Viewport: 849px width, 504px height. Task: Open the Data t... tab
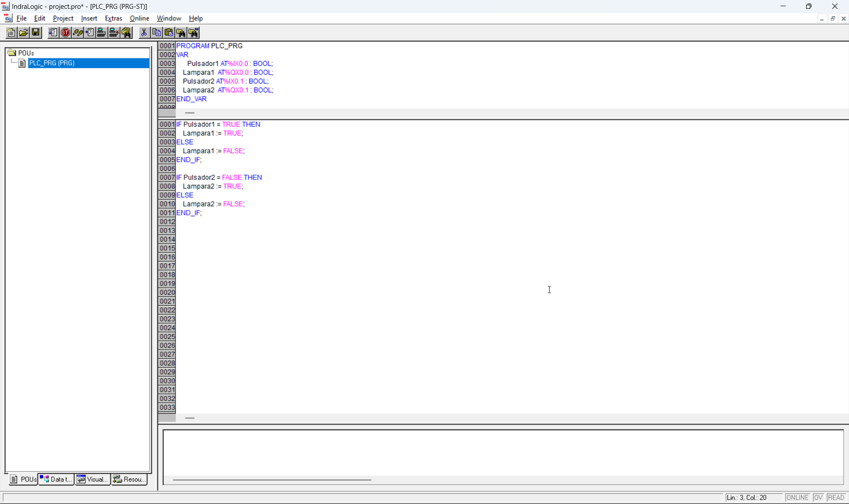pos(56,479)
